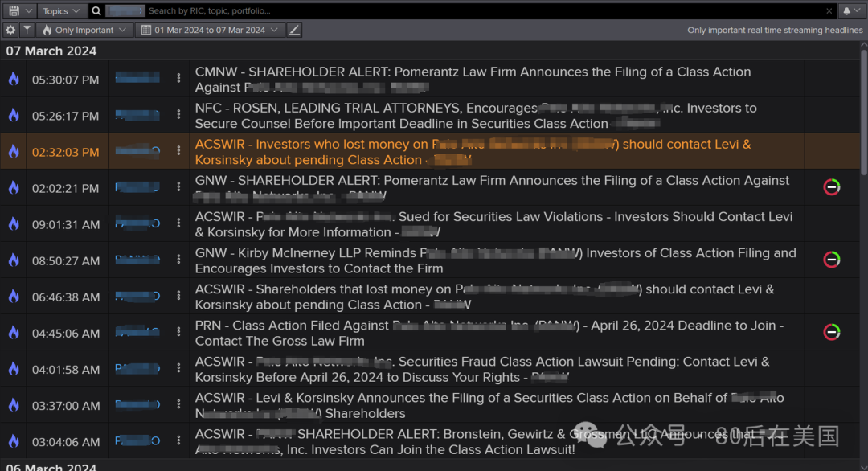This screenshot has width=868, height=471.
Task: Open the alert bell dropdown
Action: click(851, 10)
